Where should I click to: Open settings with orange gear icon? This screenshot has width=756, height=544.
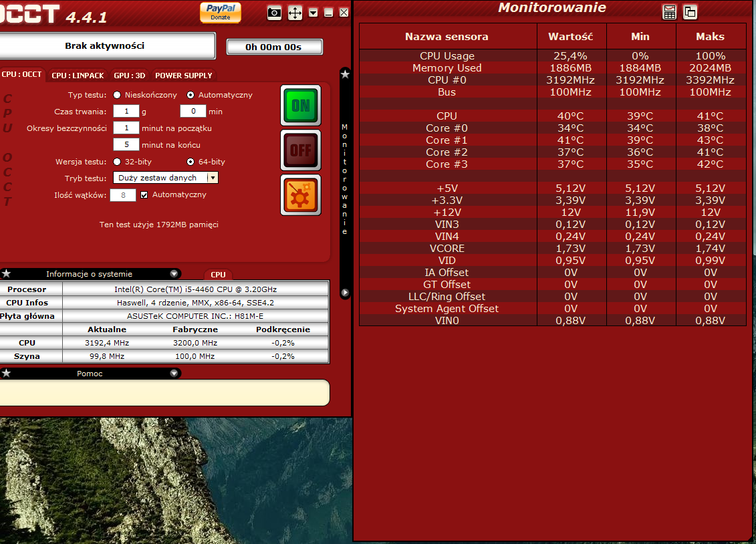click(301, 194)
